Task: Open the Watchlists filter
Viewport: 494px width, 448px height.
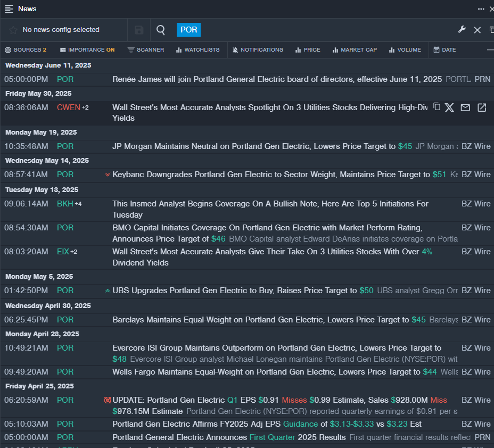Action: [x=198, y=49]
